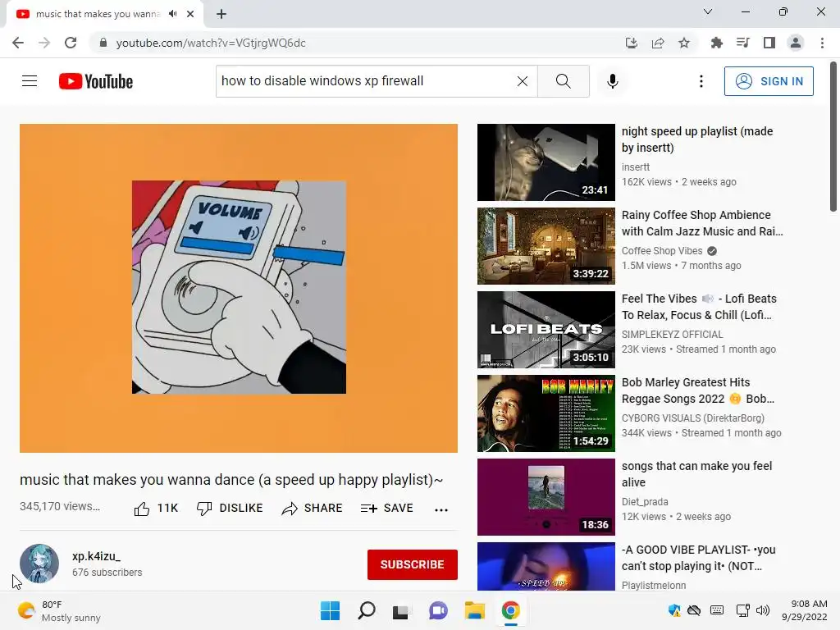Clear the search box with X icon

tap(523, 81)
